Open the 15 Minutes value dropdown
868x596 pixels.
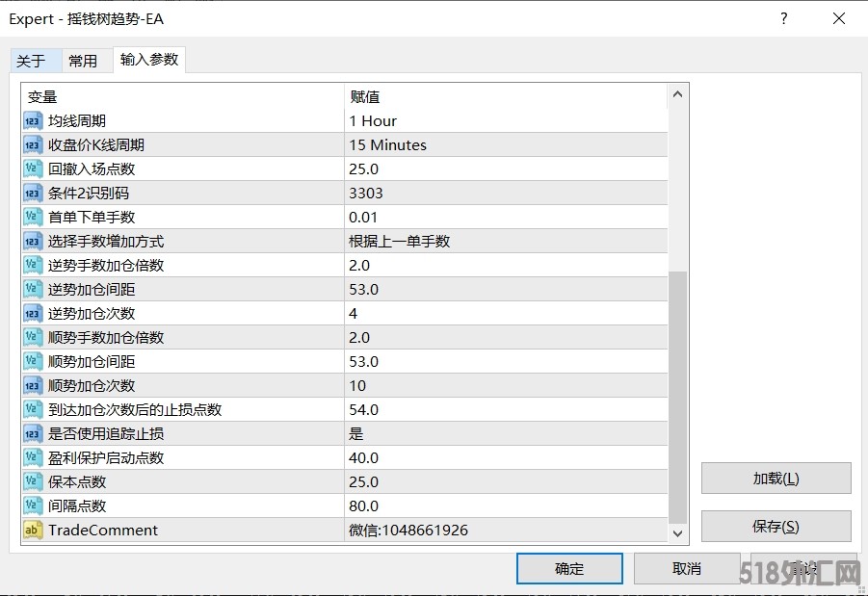pos(506,145)
